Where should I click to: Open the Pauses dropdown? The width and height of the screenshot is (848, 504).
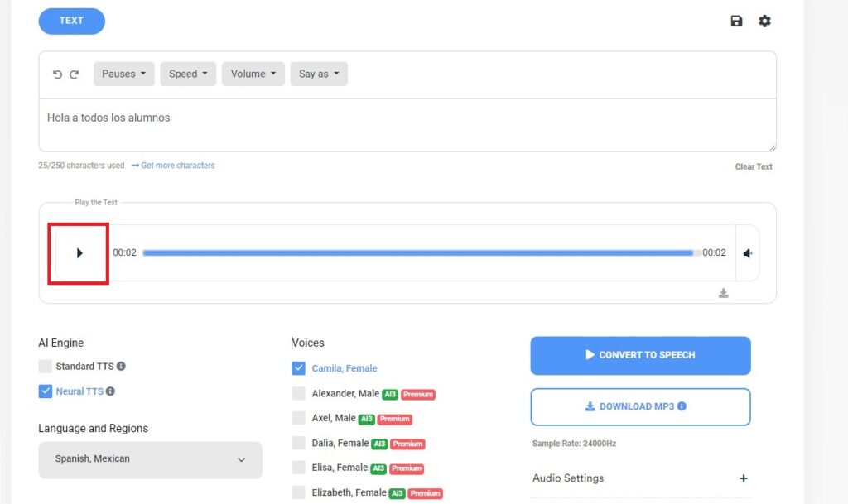click(x=123, y=74)
